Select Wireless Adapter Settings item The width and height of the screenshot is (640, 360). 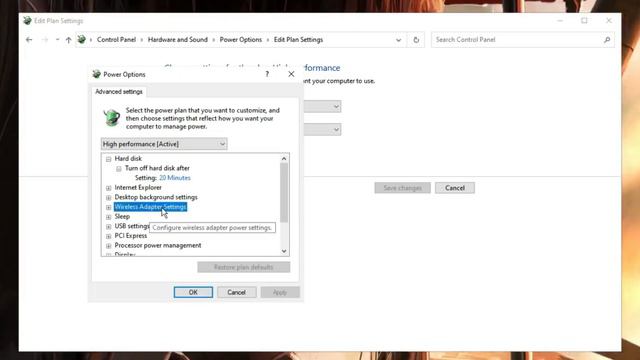point(150,207)
